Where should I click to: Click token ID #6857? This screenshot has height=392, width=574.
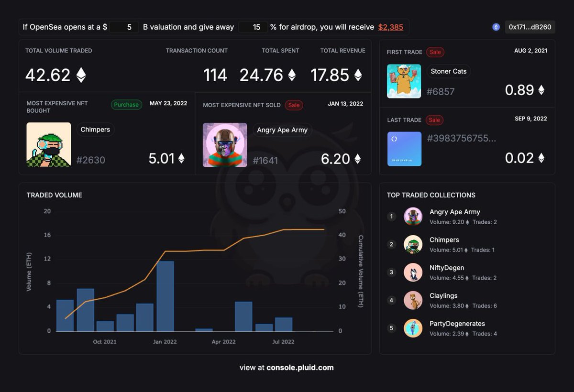[x=441, y=92]
